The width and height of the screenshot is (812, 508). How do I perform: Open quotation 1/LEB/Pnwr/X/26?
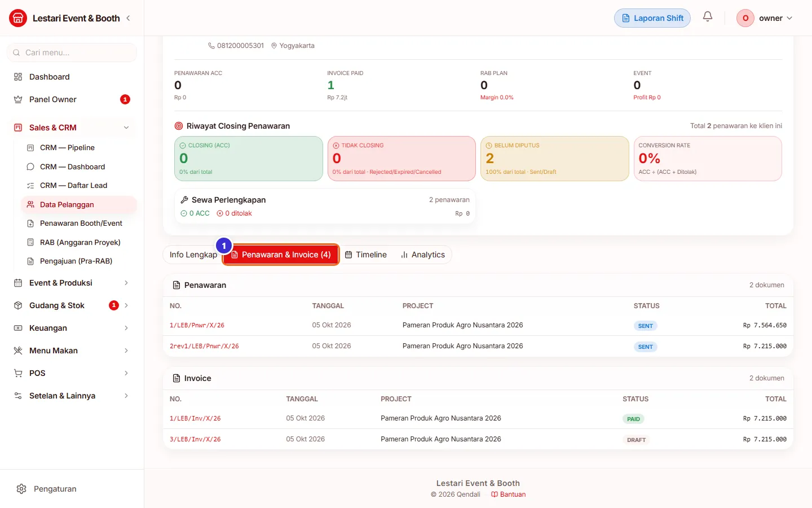point(197,325)
